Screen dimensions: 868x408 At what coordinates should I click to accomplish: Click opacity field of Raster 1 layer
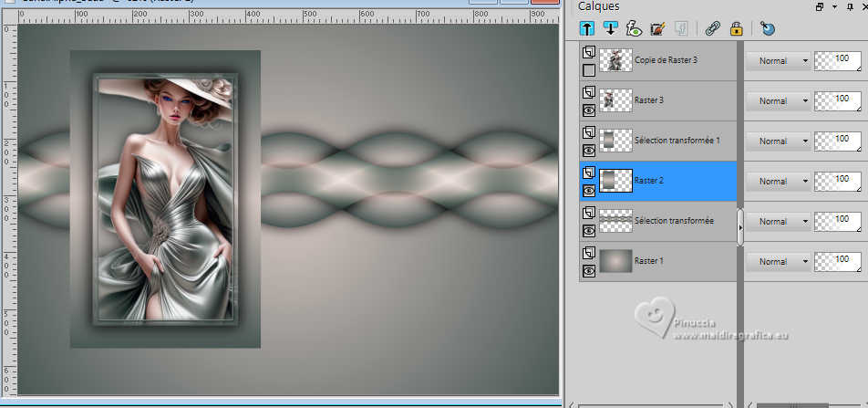tap(838, 262)
